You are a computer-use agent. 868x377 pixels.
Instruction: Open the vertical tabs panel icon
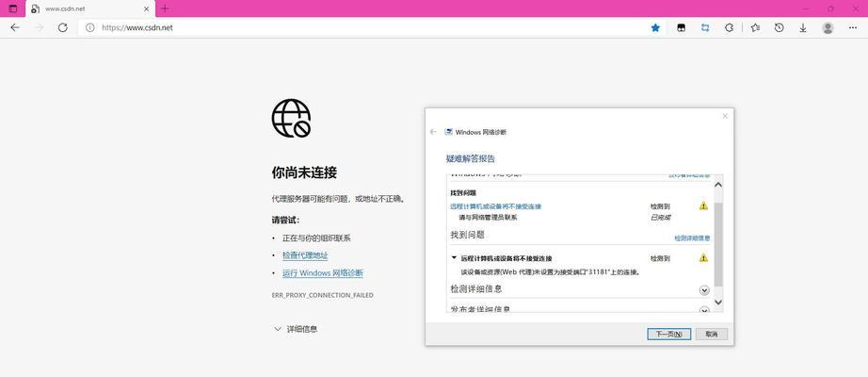(13, 8)
